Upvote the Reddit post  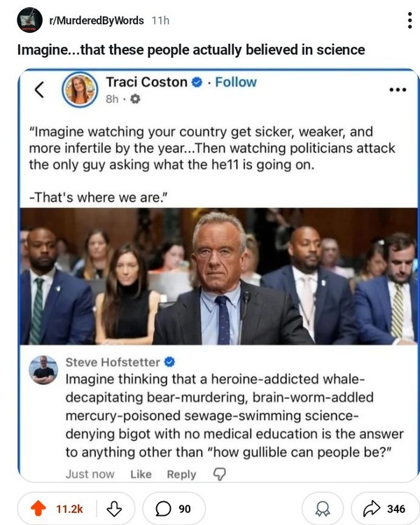(x=38, y=508)
